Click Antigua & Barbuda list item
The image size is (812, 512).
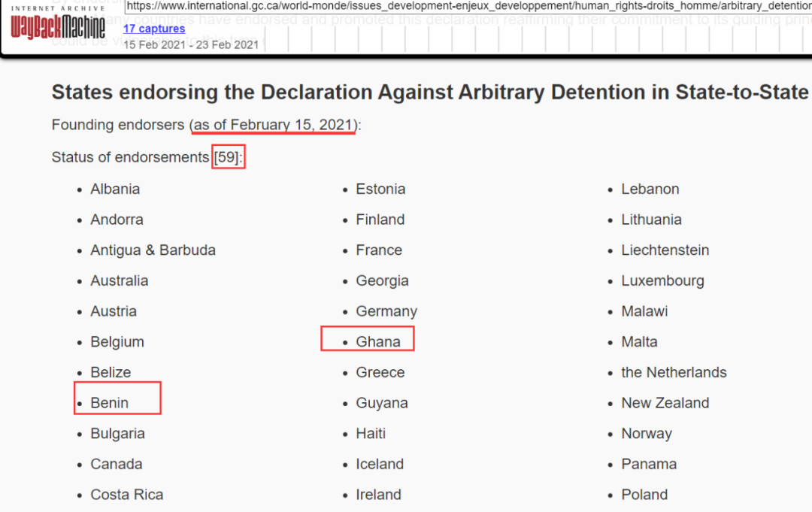tap(153, 250)
